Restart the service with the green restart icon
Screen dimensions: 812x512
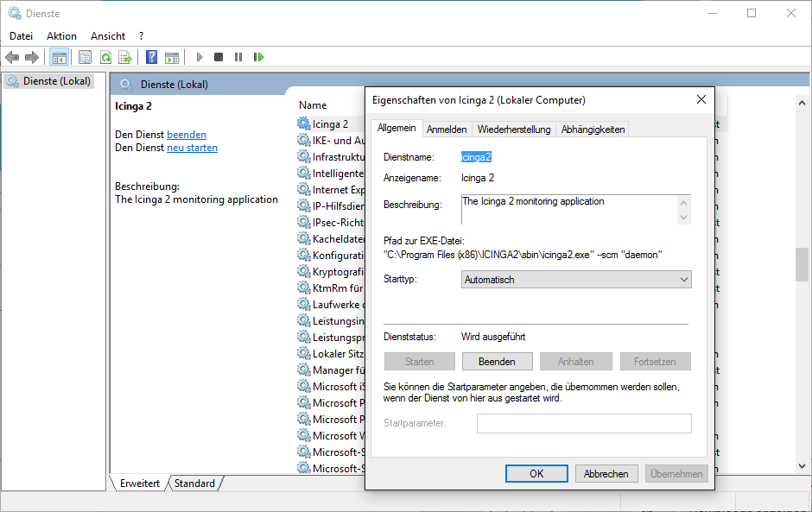point(258,57)
